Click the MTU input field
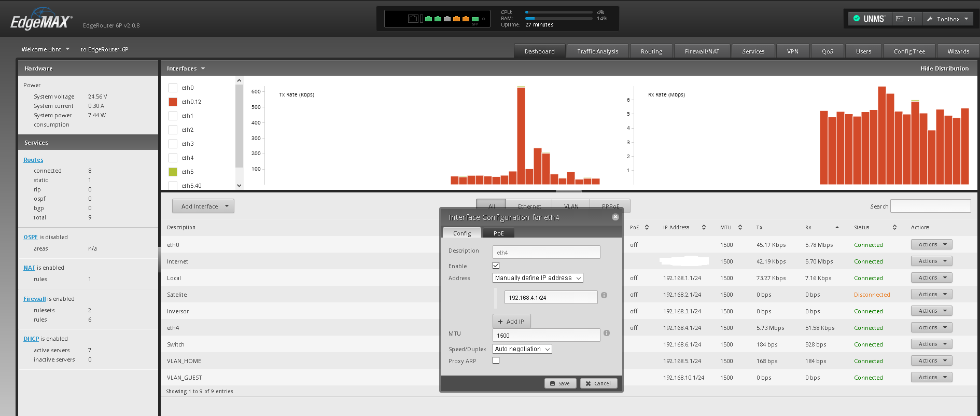This screenshot has width=980, height=416. 546,335
